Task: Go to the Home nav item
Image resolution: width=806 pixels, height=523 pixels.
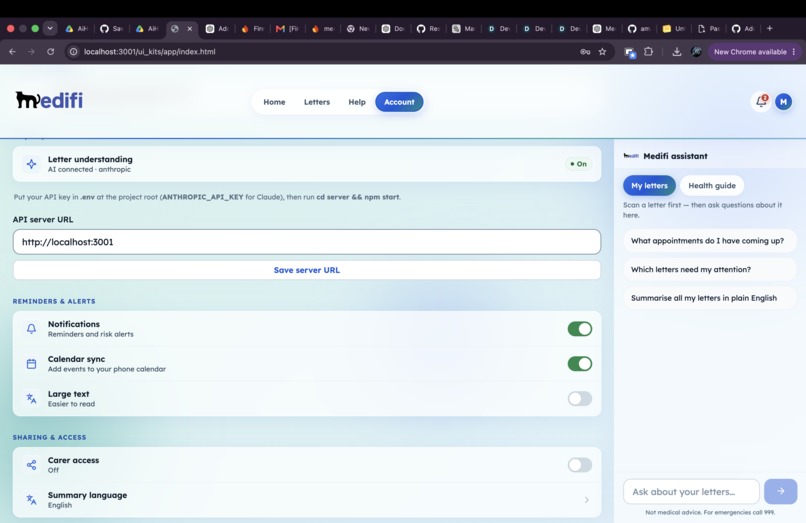Action: coord(274,102)
